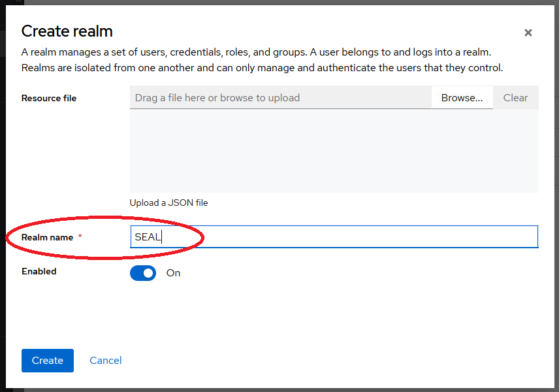The width and height of the screenshot is (559, 392).
Task: Focus the text box containing SEAL
Action: click(x=334, y=237)
